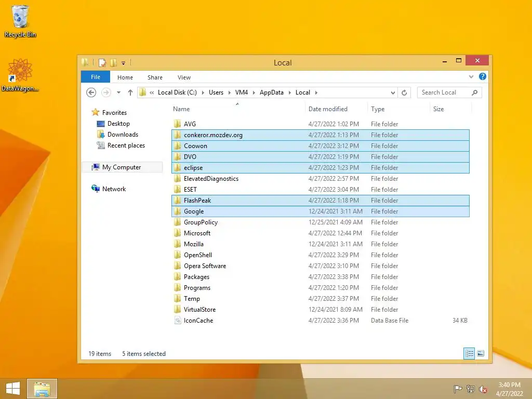This screenshot has height=399, width=532.
Task: Open Help with the question mark icon
Action: pos(483,77)
